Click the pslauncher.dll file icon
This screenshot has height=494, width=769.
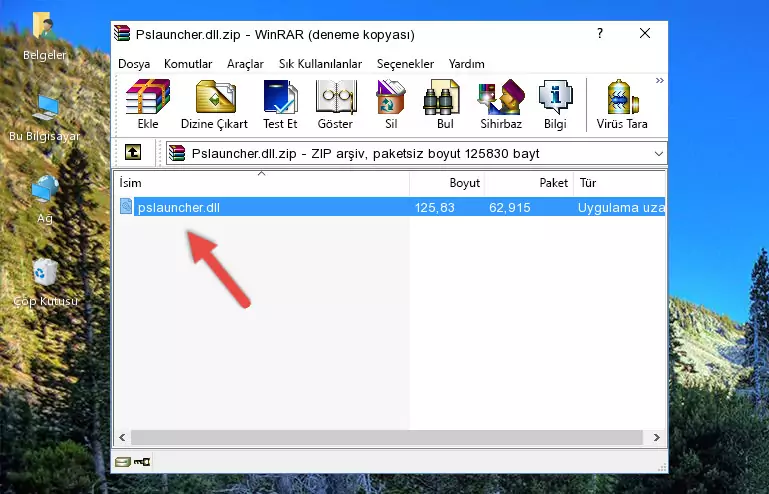(x=126, y=206)
